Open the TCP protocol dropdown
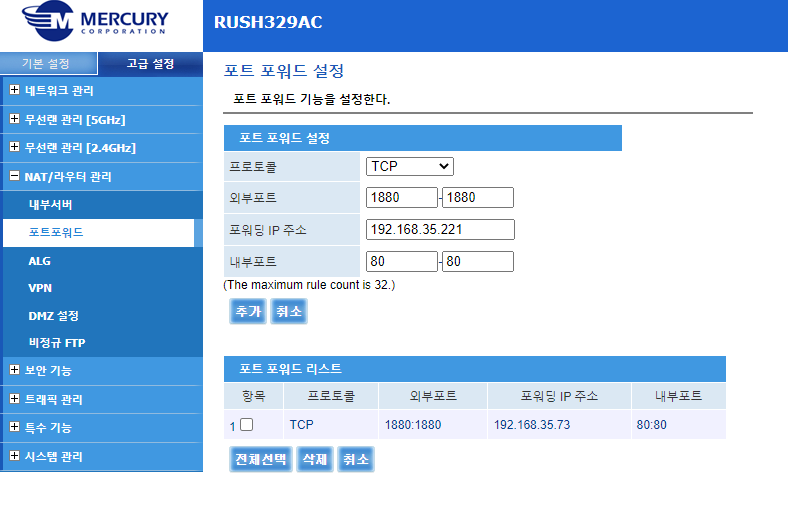This screenshot has width=788, height=515. point(410,166)
